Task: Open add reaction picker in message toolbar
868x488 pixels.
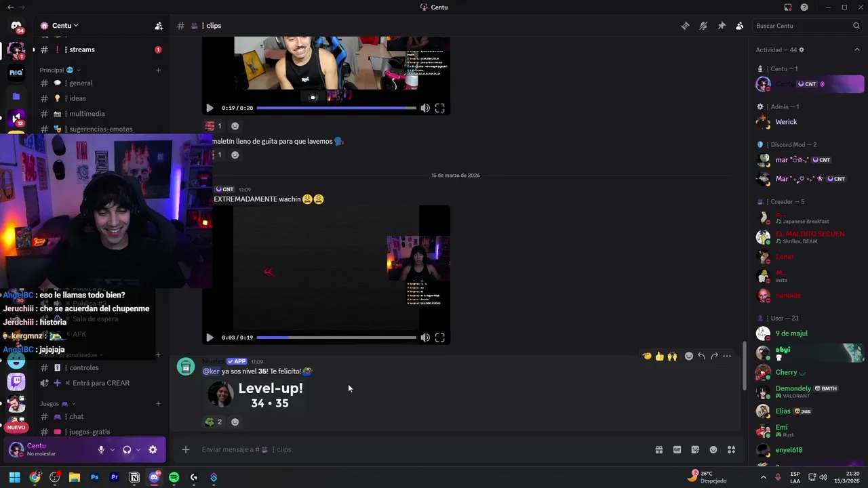Action: click(x=689, y=356)
